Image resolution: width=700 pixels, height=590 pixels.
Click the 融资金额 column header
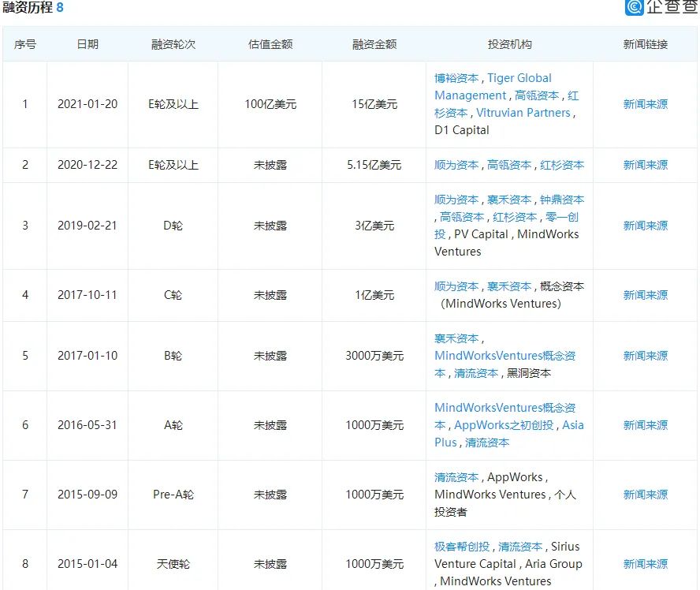point(374,44)
